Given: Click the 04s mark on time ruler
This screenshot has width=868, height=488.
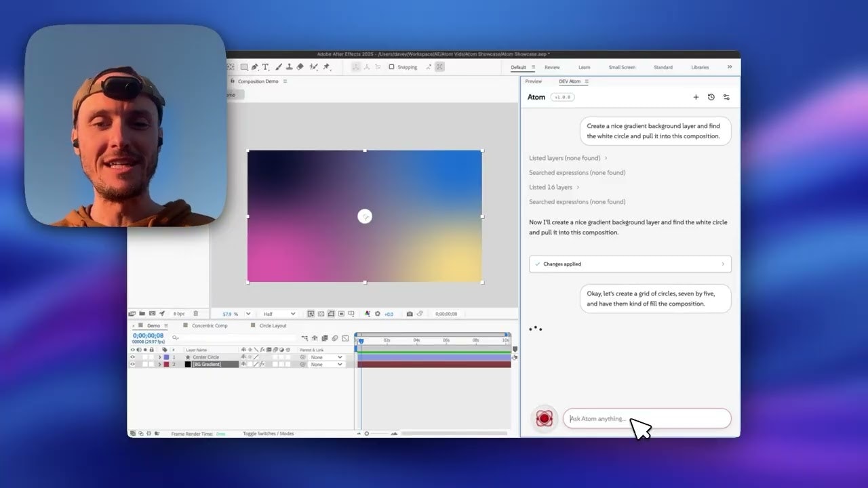Looking at the screenshot, I should pyautogui.click(x=416, y=340).
